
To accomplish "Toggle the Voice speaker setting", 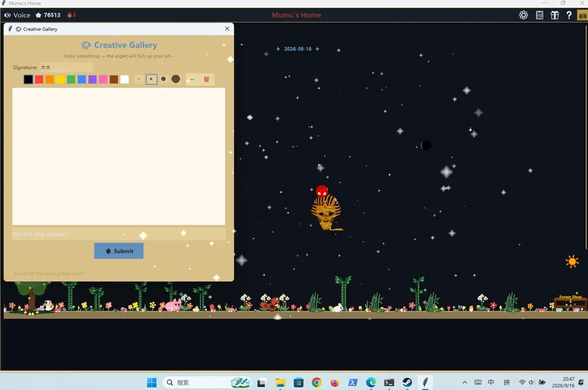I will (17, 15).
